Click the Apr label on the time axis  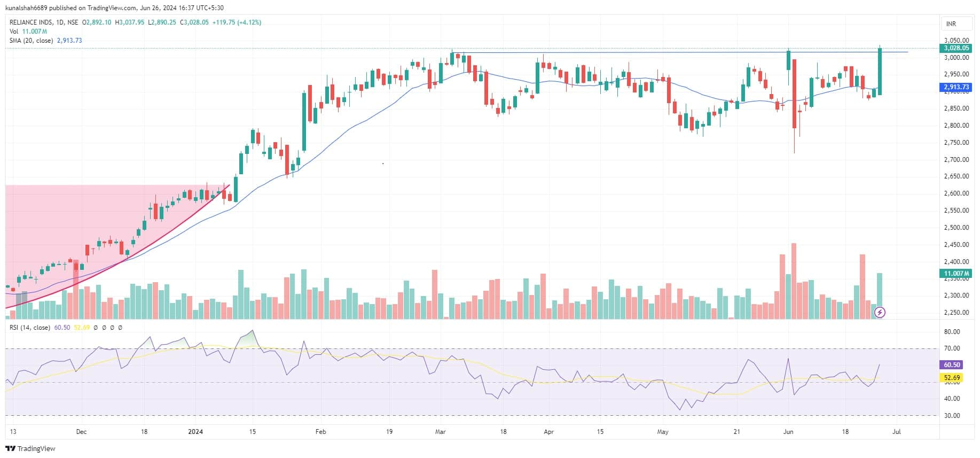point(548,432)
